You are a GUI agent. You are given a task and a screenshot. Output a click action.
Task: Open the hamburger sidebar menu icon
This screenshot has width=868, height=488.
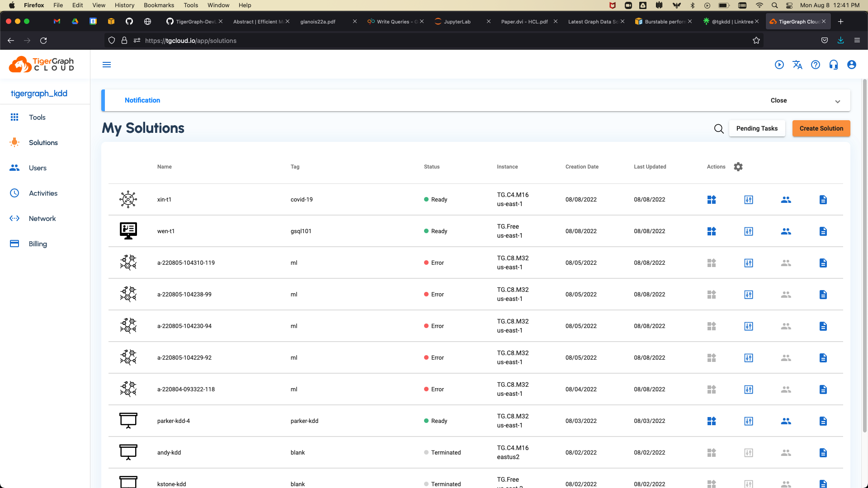[x=107, y=65]
